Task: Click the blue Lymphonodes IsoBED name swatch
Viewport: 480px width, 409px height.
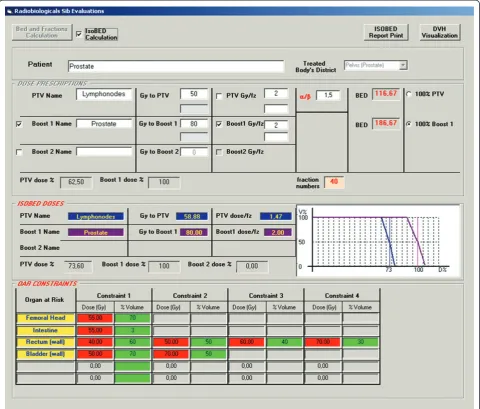Action: (x=96, y=217)
